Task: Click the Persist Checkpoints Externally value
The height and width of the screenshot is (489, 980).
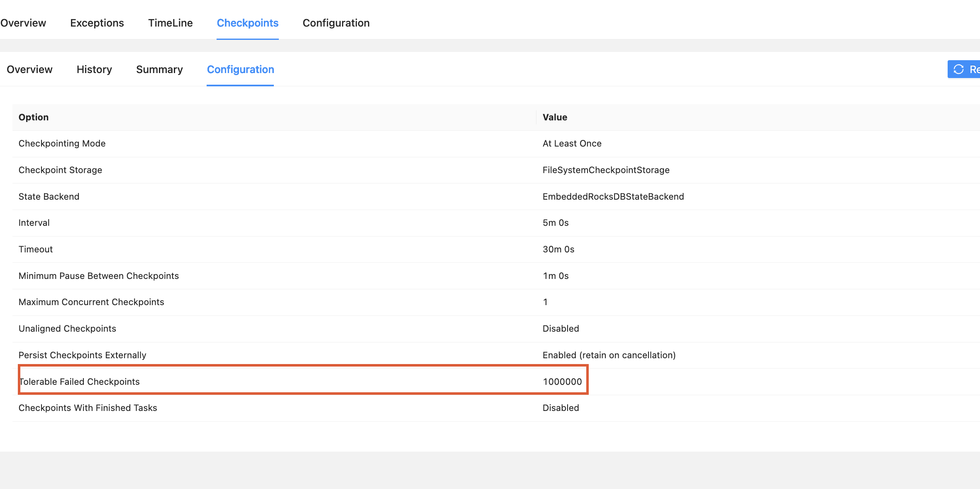Action: (609, 355)
